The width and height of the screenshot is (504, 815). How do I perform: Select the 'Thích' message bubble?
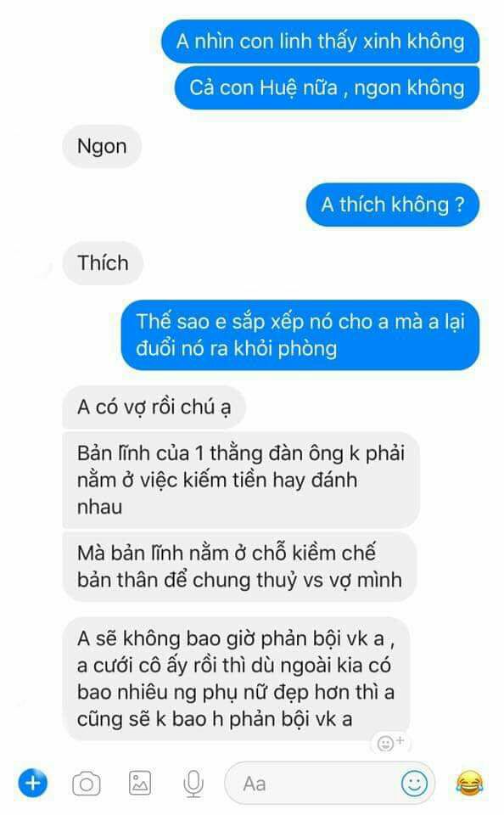[103, 263]
